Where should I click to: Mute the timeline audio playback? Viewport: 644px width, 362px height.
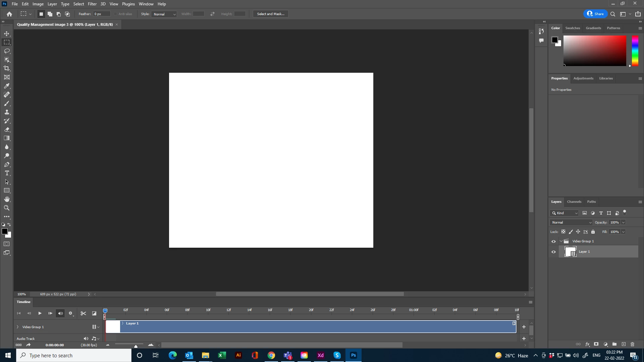pyautogui.click(x=60, y=313)
